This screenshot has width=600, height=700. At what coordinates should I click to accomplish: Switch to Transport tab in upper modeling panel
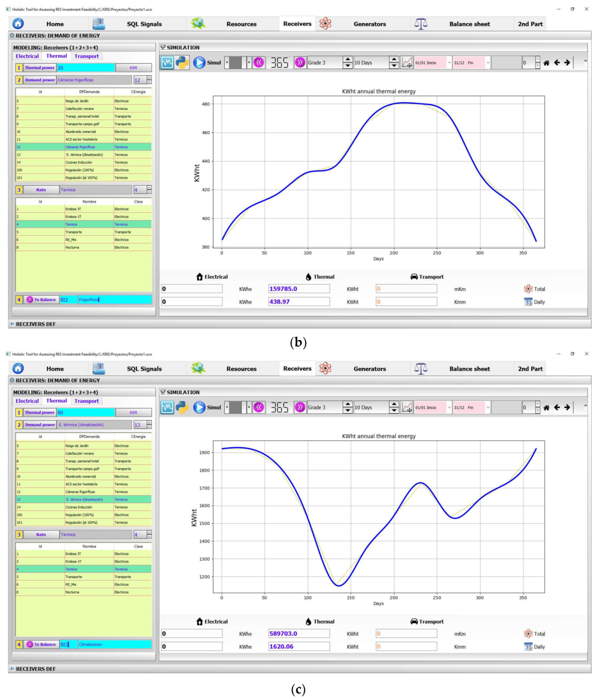point(87,56)
